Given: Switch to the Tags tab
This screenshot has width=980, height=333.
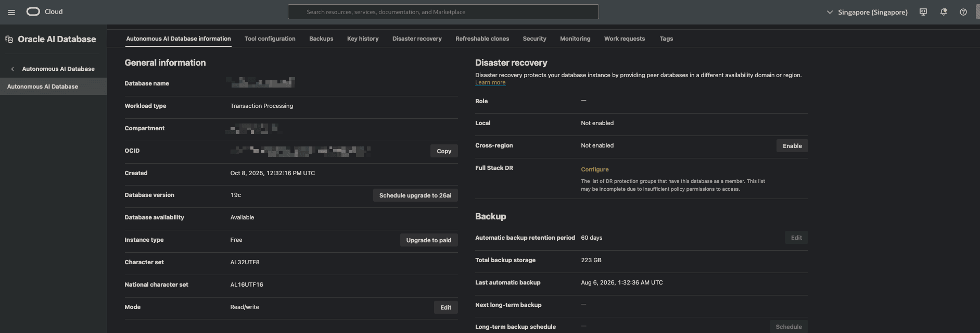Looking at the screenshot, I should (666, 39).
